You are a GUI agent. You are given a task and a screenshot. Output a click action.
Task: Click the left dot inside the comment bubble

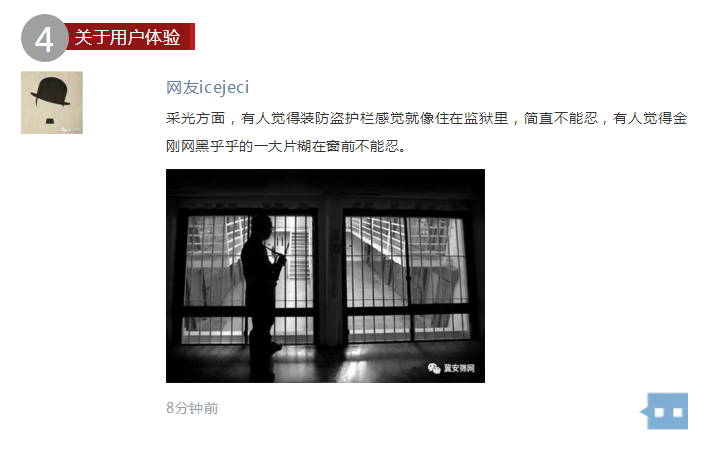pos(659,412)
